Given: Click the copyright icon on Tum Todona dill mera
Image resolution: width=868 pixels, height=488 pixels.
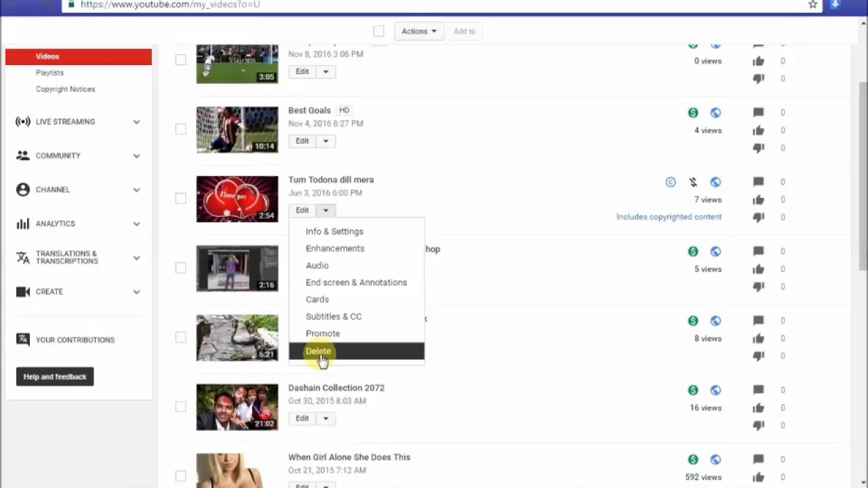Looking at the screenshot, I should coord(670,182).
